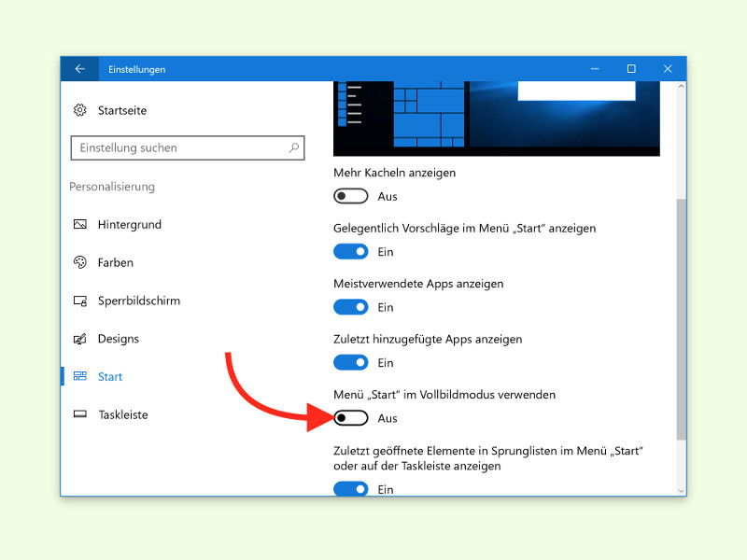Click the Hintergrund picture icon
This screenshot has height=560, width=747.
click(x=80, y=224)
